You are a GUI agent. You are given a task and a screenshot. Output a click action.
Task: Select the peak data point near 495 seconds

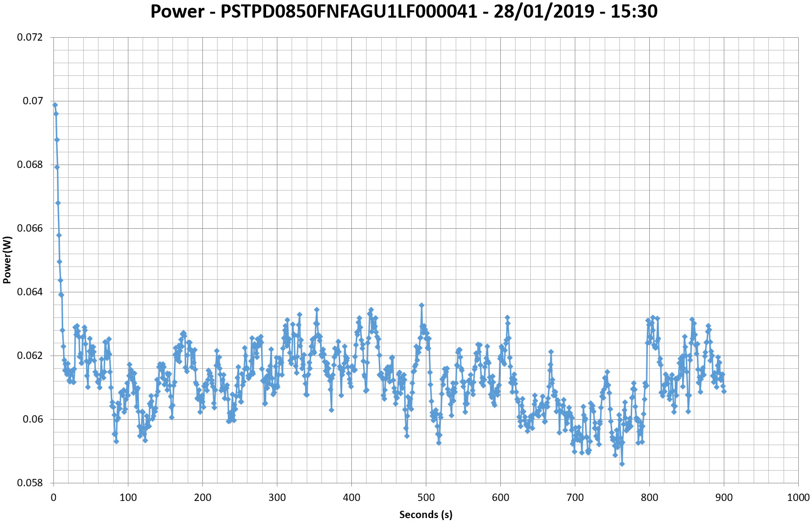click(421, 305)
